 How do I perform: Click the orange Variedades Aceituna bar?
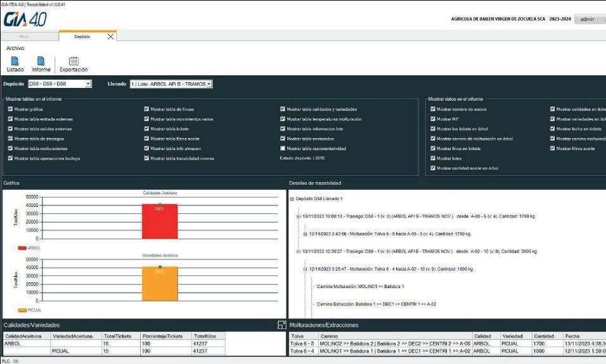[160, 284]
